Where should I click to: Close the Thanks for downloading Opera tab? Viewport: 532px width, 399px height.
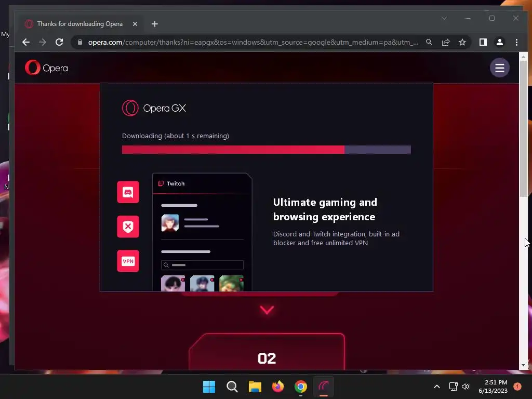click(x=135, y=24)
